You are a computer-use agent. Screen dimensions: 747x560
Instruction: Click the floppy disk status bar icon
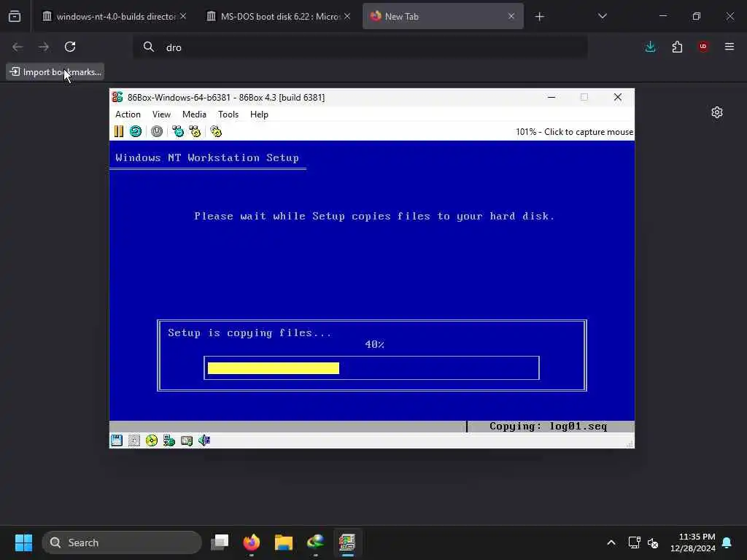[x=117, y=440]
